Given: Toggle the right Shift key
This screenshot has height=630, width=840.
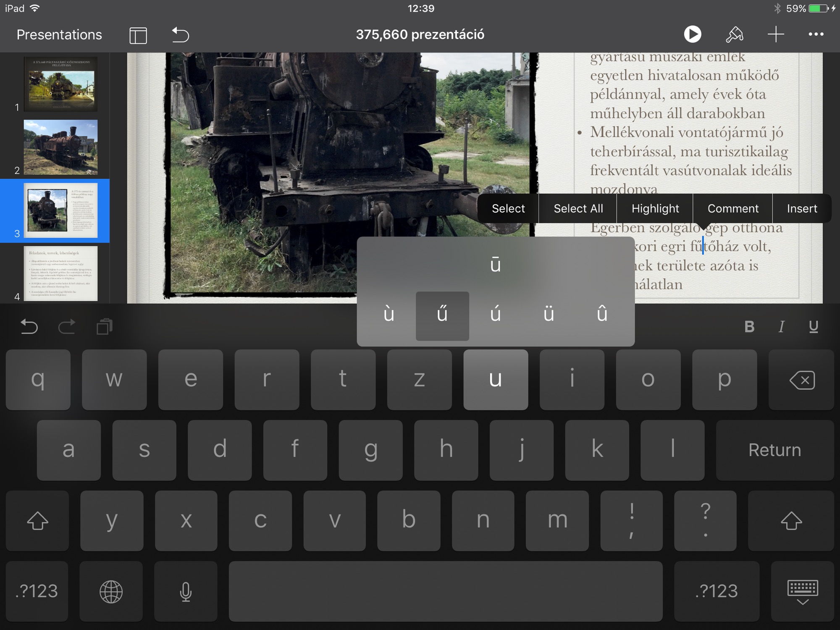Looking at the screenshot, I should click(x=791, y=521).
